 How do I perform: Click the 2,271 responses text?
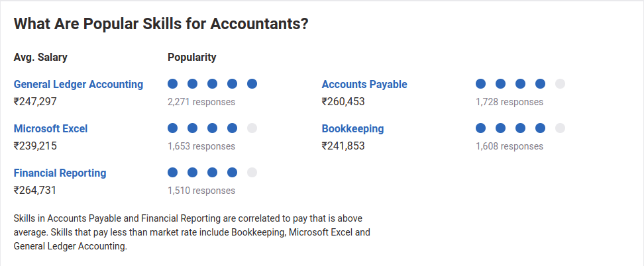(201, 102)
